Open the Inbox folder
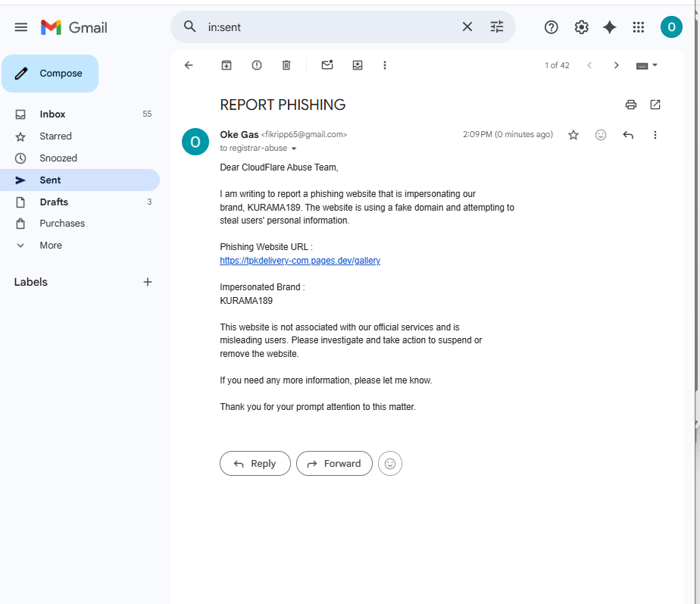 [80, 114]
